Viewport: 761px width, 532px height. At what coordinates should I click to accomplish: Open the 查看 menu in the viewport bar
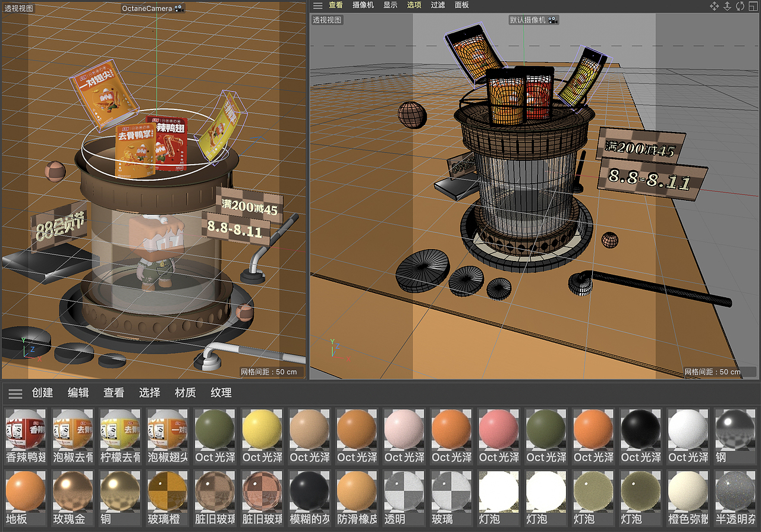click(336, 5)
